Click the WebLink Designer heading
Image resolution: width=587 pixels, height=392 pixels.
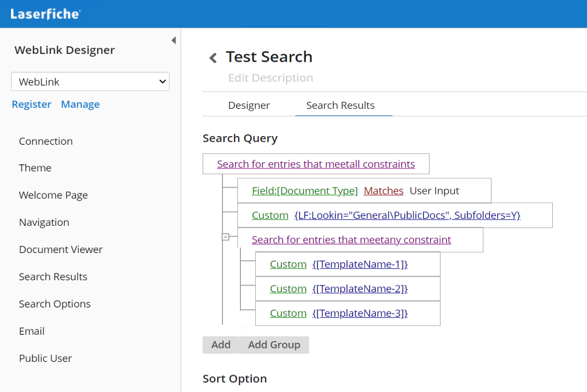click(64, 50)
